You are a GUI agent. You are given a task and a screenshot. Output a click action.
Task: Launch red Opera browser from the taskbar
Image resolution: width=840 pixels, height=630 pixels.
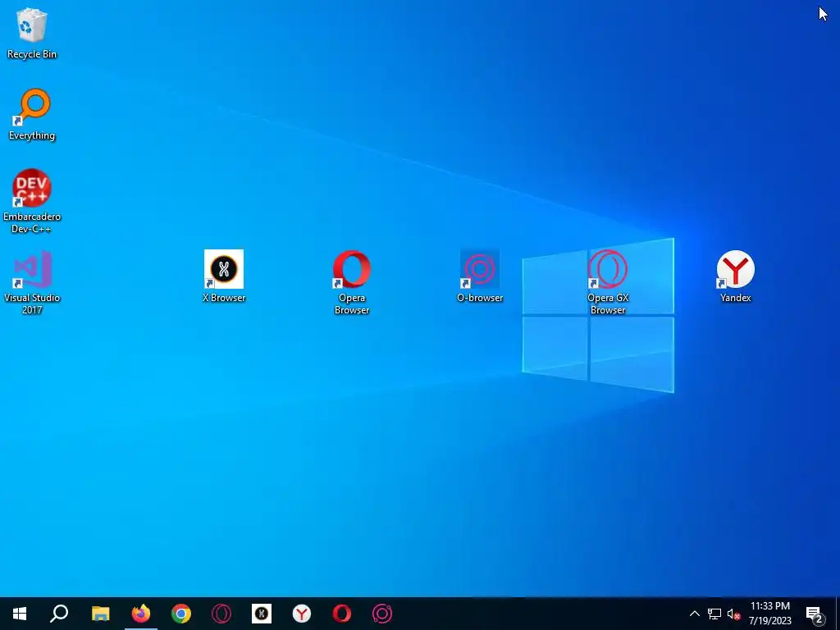click(342, 614)
